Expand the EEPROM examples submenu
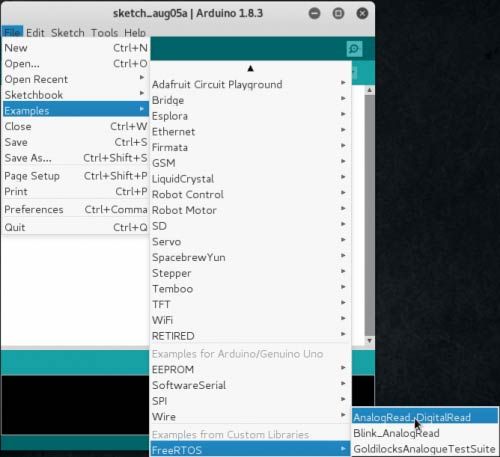 250,369
